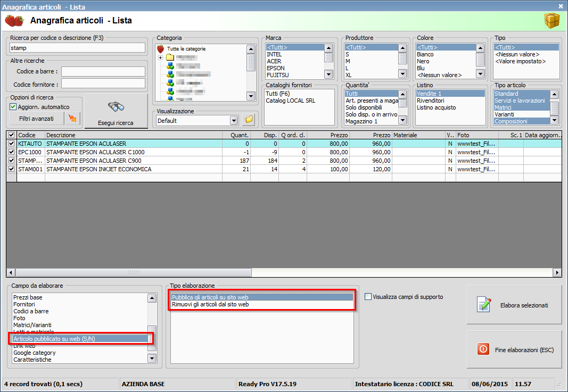Open the Visualizzazione Default dropdown
This screenshot has width=568, height=392.
point(234,121)
